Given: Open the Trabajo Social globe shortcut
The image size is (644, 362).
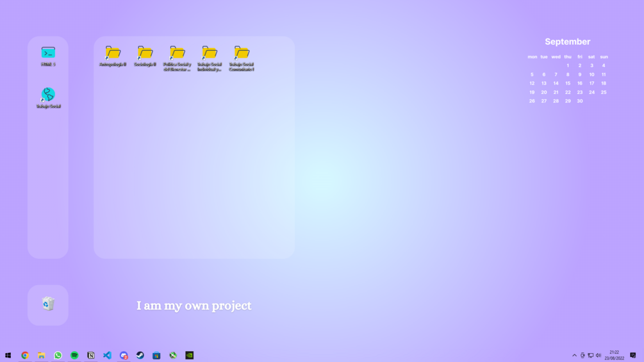Looking at the screenshot, I should coord(48,97).
